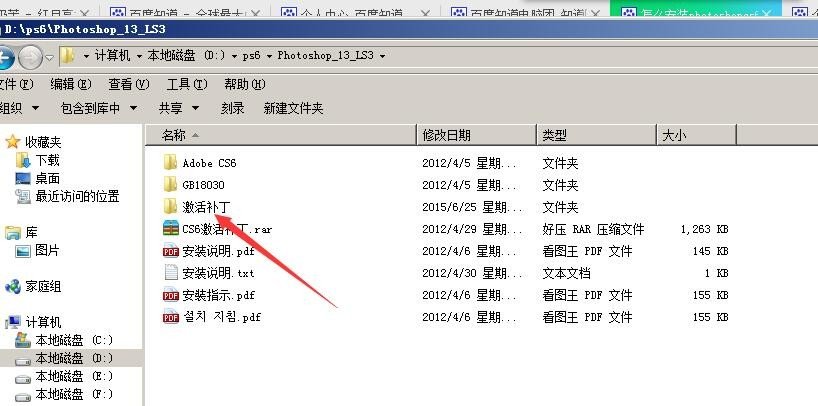
Task: Click the 最近访问的位置 icon
Action: tap(23, 196)
